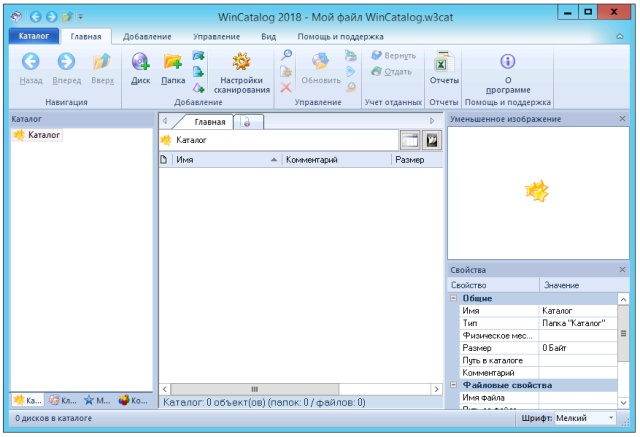Click the small disk icon right of Обновить

coord(351,55)
